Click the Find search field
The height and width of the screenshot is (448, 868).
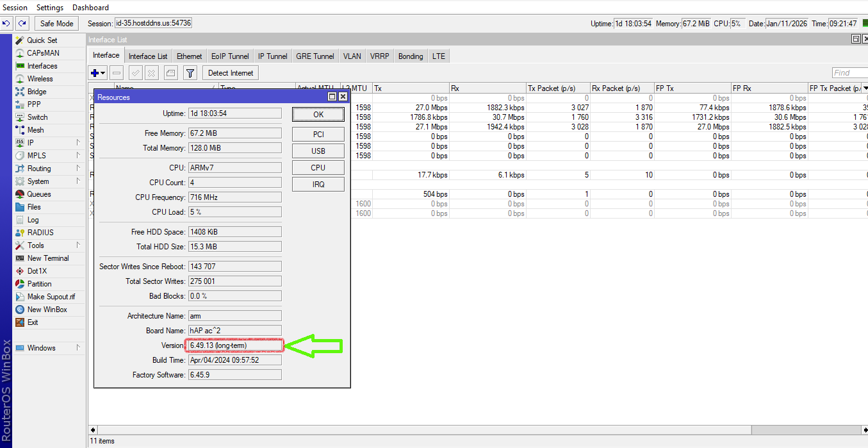[849, 73]
